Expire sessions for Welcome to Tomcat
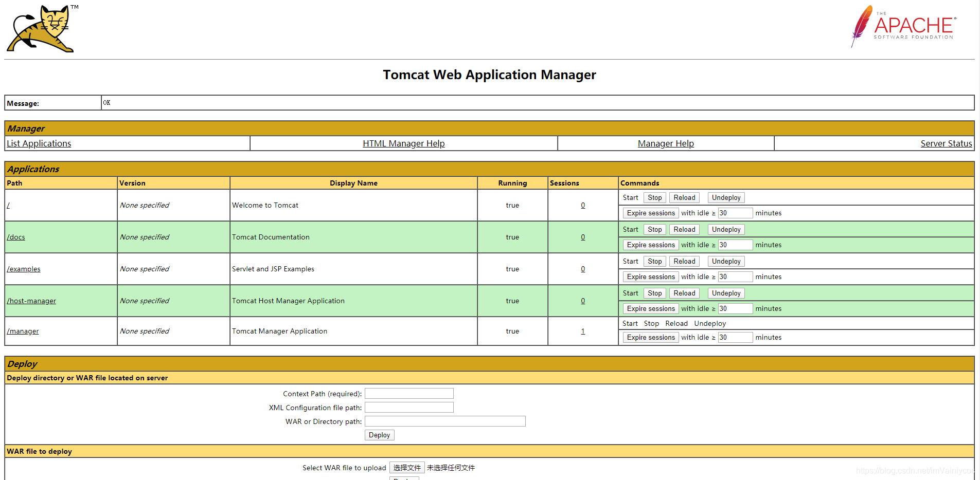 pyautogui.click(x=651, y=213)
